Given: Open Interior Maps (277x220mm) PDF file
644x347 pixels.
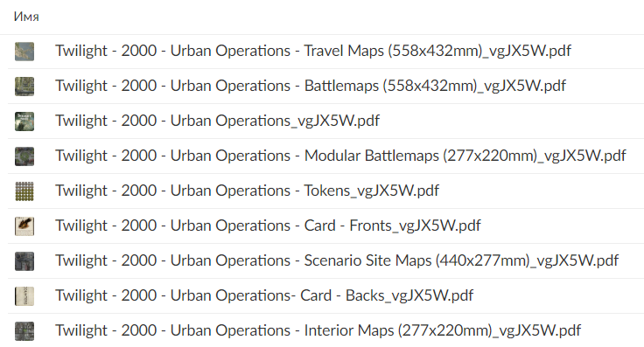Looking at the screenshot, I should click(x=318, y=330).
